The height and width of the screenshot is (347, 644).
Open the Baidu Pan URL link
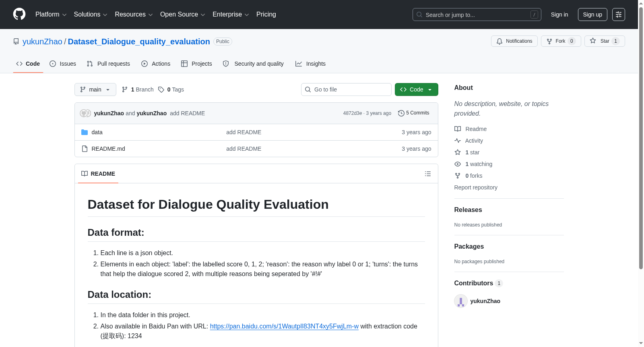pos(284,326)
